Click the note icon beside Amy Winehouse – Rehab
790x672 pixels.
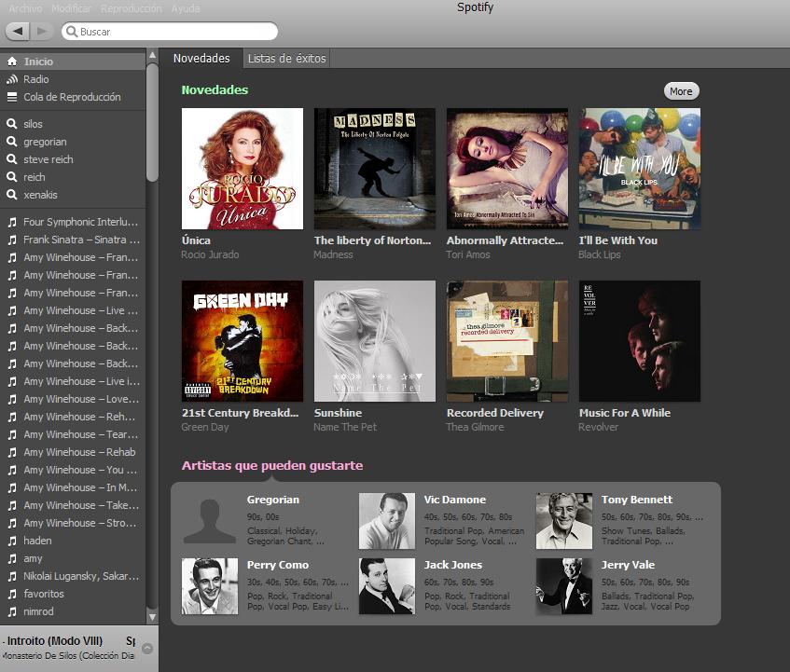[12, 452]
